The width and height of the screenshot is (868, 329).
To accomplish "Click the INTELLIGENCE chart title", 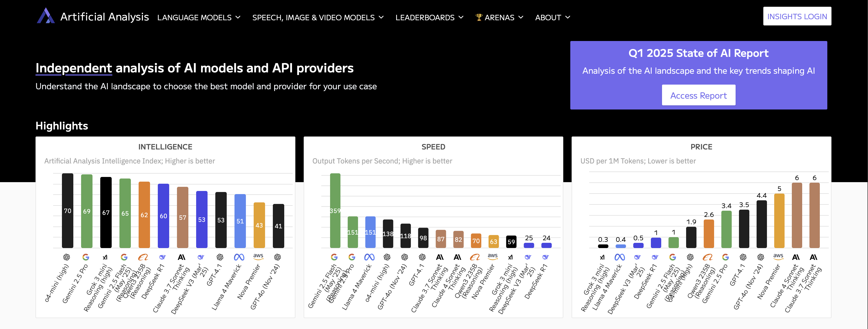I will [165, 147].
